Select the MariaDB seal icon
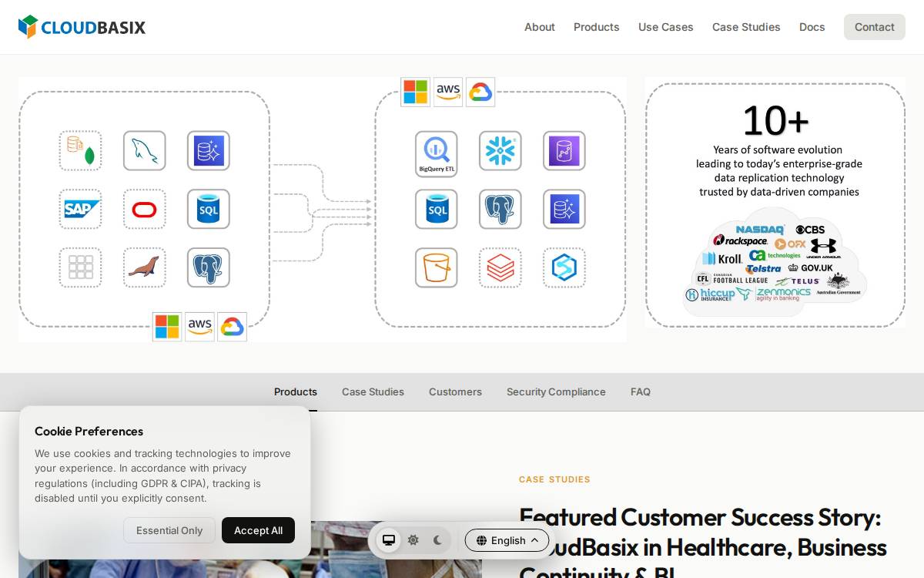Image resolution: width=924 pixels, height=578 pixels. (145, 267)
